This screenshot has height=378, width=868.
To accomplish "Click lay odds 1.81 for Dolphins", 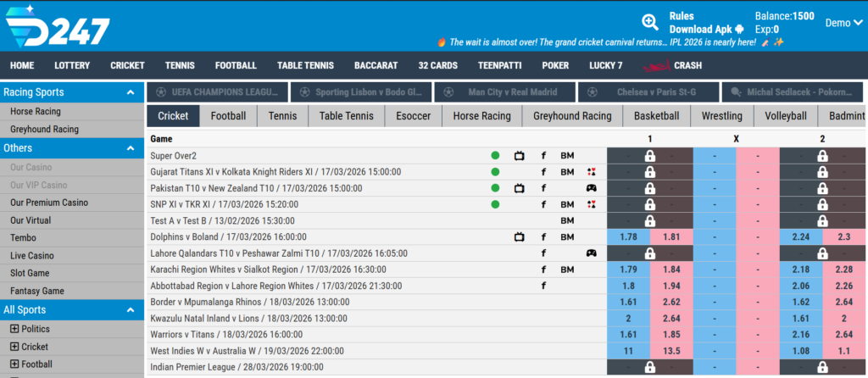I will pyautogui.click(x=671, y=236).
